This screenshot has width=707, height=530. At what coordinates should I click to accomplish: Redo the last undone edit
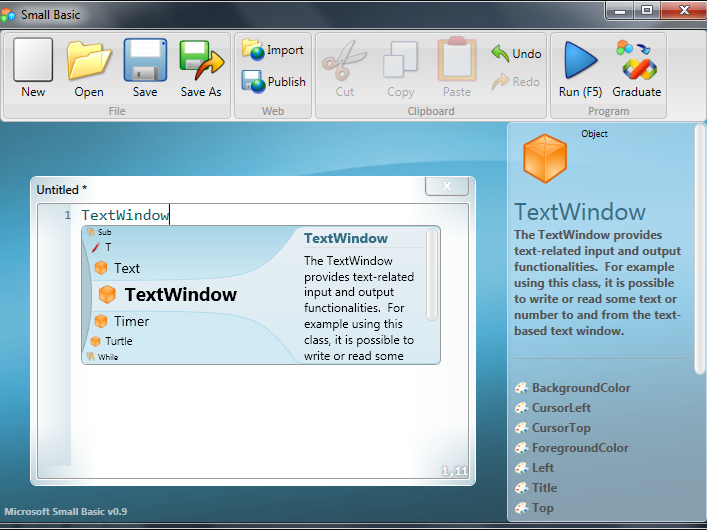click(x=515, y=82)
